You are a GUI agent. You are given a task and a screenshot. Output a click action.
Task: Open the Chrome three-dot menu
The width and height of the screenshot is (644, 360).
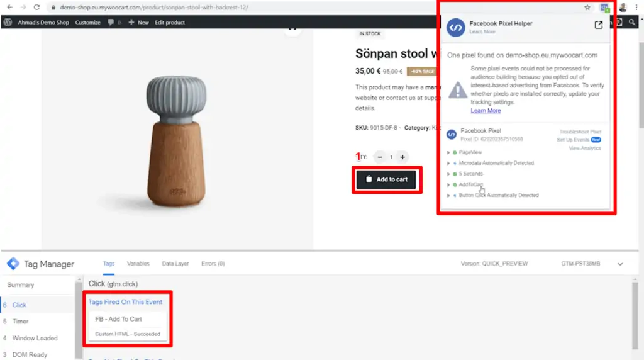click(636, 8)
